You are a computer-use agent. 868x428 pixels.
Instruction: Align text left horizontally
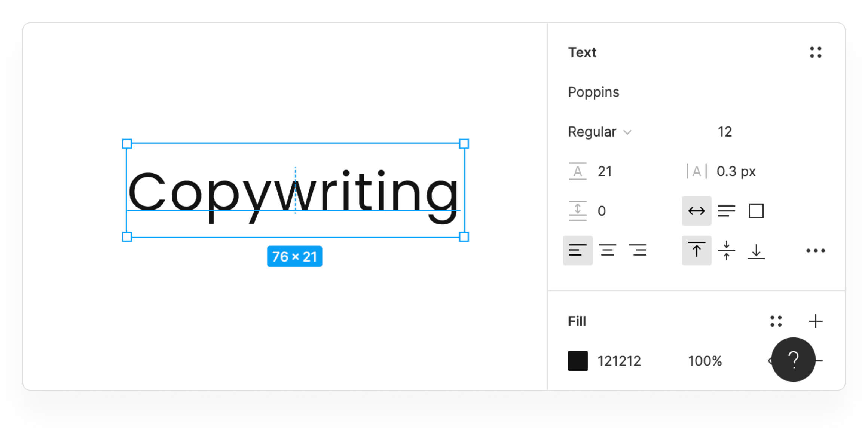click(x=577, y=250)
